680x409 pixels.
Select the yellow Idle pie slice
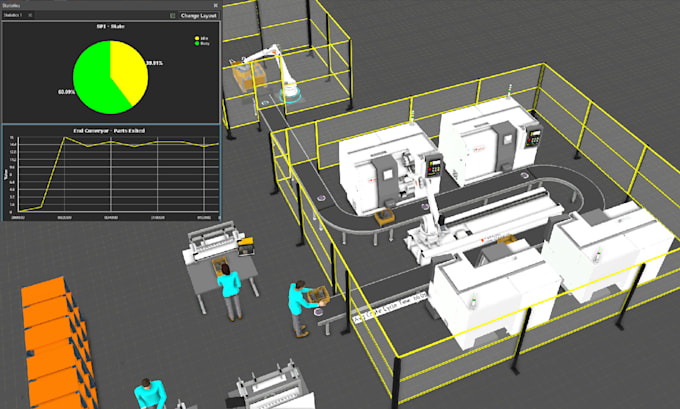point(128,67)
